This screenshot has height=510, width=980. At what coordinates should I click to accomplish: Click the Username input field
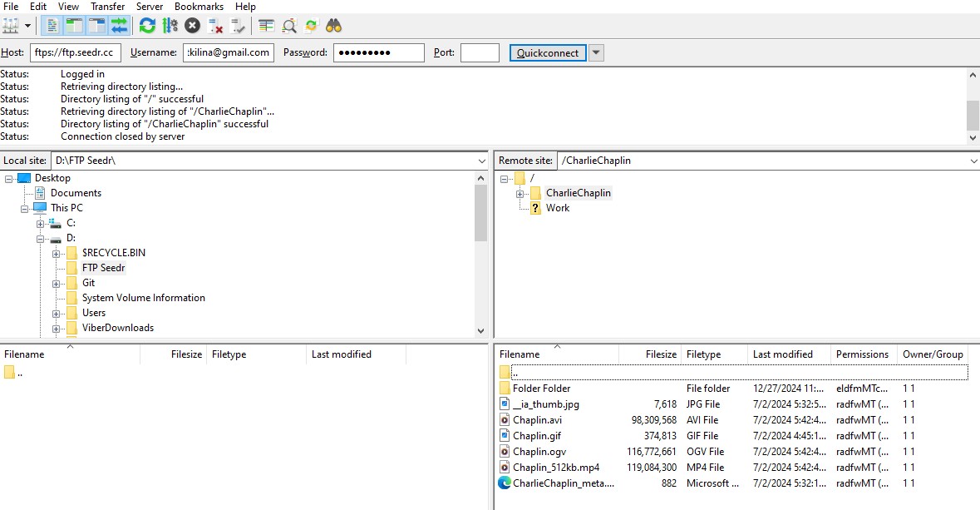[x=229, y=52]
